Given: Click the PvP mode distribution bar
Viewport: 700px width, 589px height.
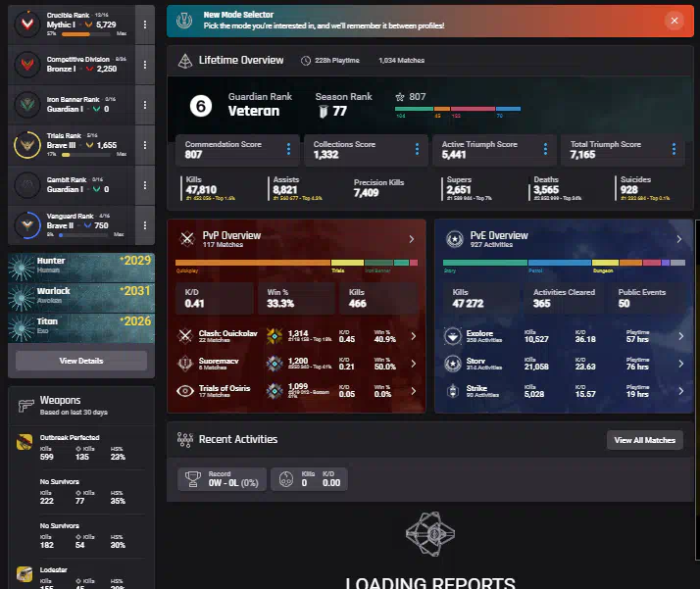Looking at the screenshot, I should [x=296, y=263].
